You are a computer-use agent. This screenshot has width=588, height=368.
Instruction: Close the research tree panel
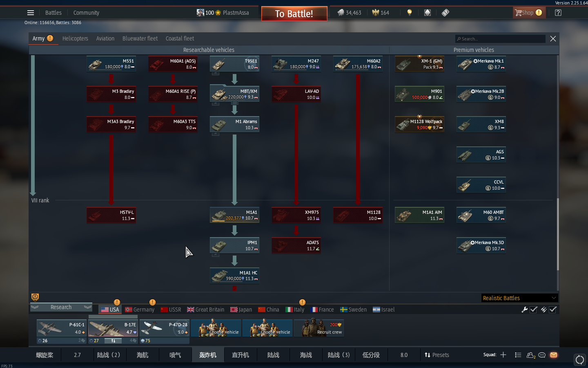553,38
